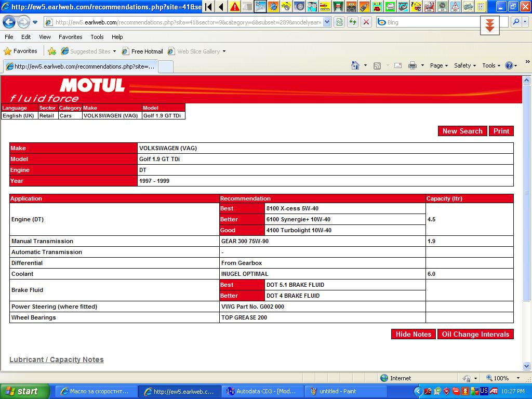Click the Refresh page icon
Image resolution: width=532 pixels, height=399 pixels.
pyautogui.click(x=353, y=22)
